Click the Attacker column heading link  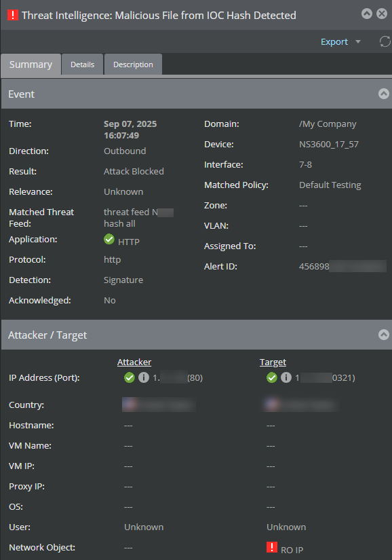(134, 362)
